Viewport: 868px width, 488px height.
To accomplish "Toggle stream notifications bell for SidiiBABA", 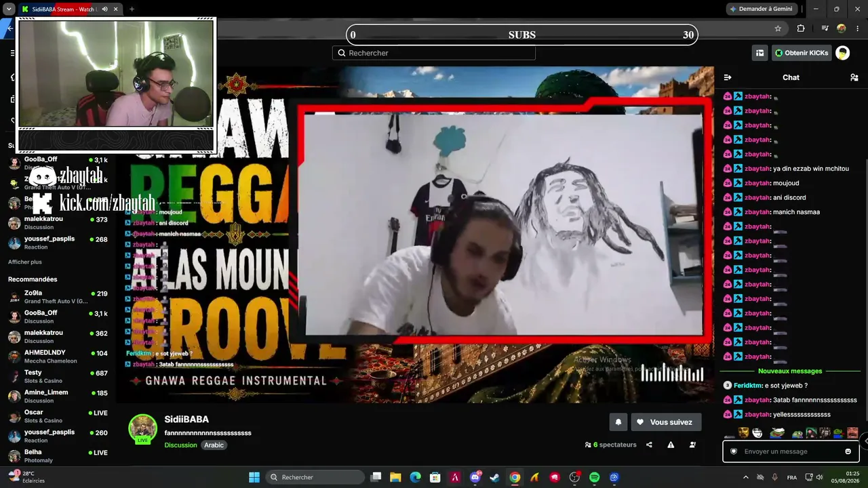I will [x=618, y=422].
